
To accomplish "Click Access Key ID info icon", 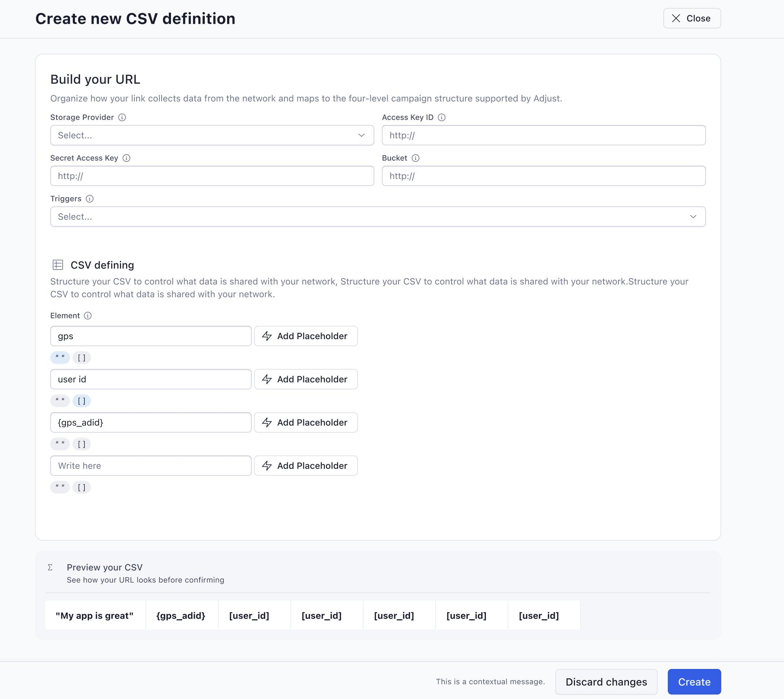I will tap(442, 117).
